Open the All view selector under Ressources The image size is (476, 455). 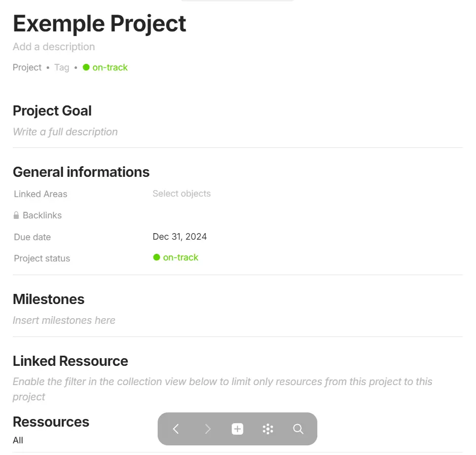tap(18, 440)
